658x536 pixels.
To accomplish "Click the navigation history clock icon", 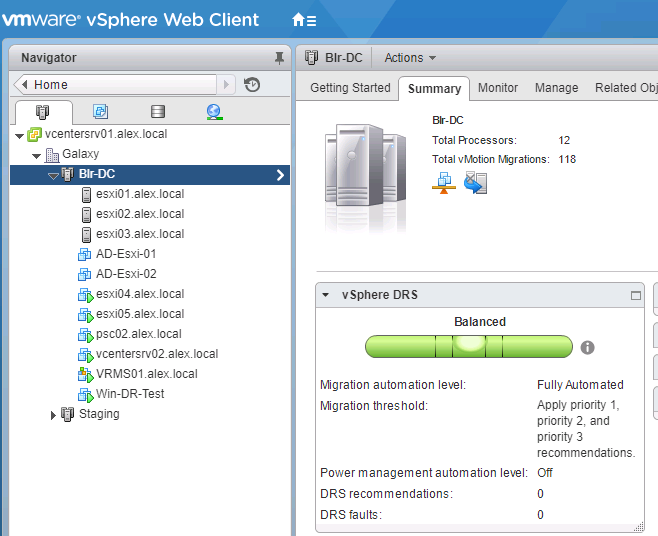I will pos(252,85).
